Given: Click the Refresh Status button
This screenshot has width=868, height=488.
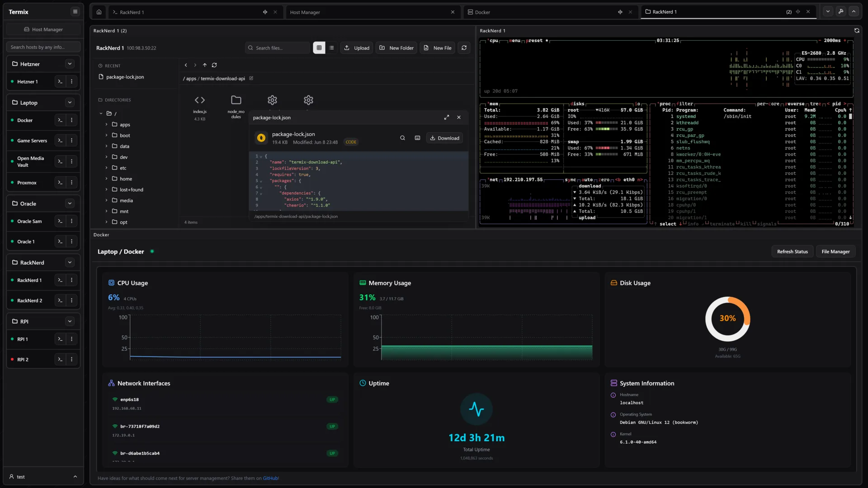Looking at the screenshot, I should 792,251.
